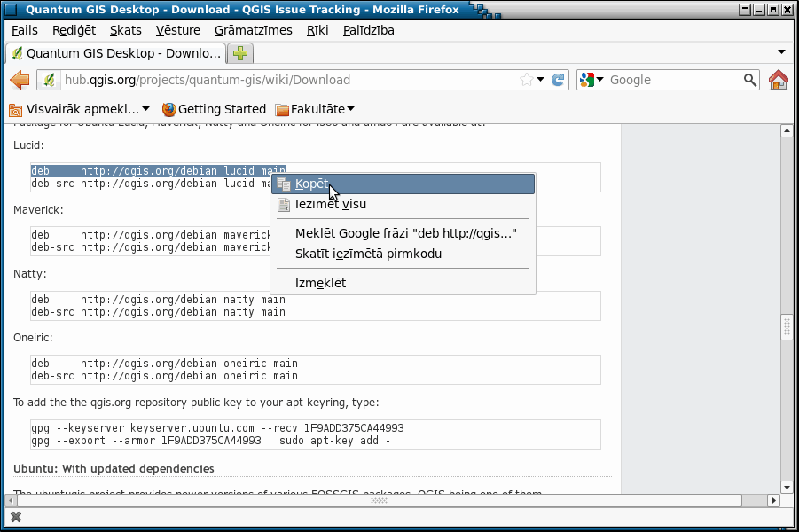Click the 'Ubuntu: With updated dependencies' heading
Image resolution: width=799 pixels, height=532 pixels.
[x=114, y=468]
